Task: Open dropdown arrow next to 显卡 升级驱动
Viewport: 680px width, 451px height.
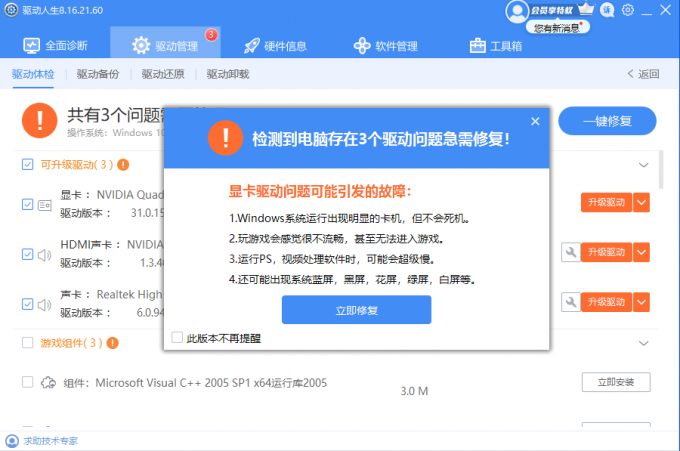Action: 641,203
